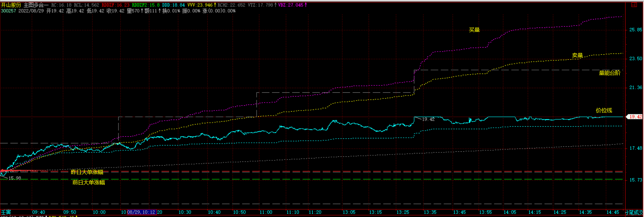This screenshot has width=644, height=217.
Task: Click the 买量 line label
Action: pos(474,30)
